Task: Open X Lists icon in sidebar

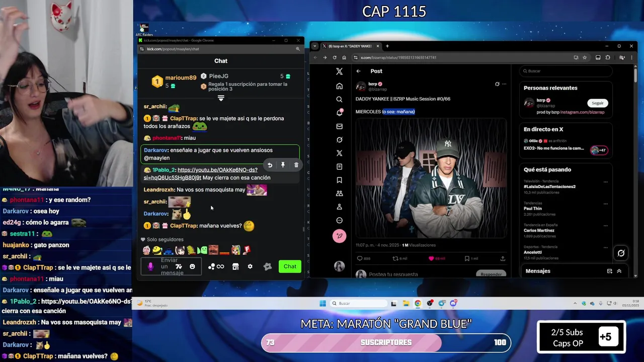Action: 339,166
